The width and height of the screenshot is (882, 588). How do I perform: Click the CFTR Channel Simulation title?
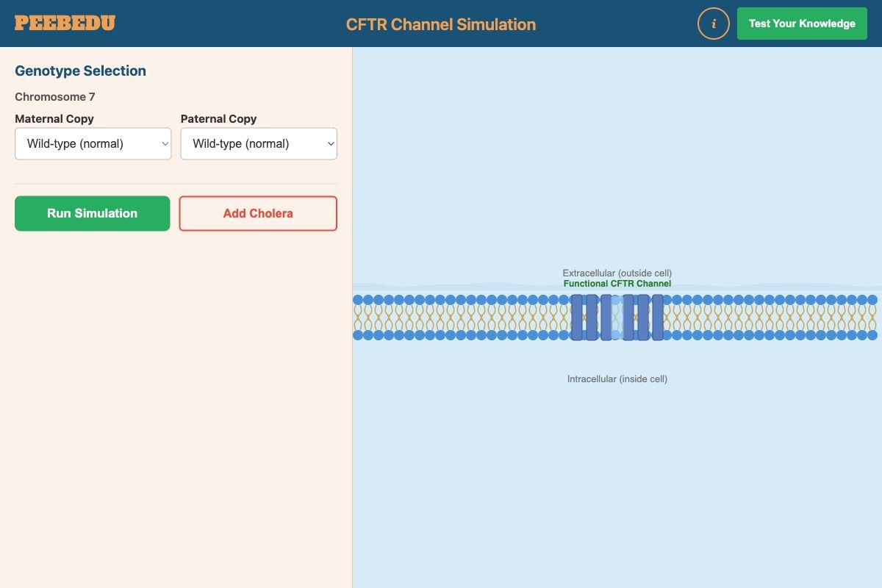[x=441, y=24]
